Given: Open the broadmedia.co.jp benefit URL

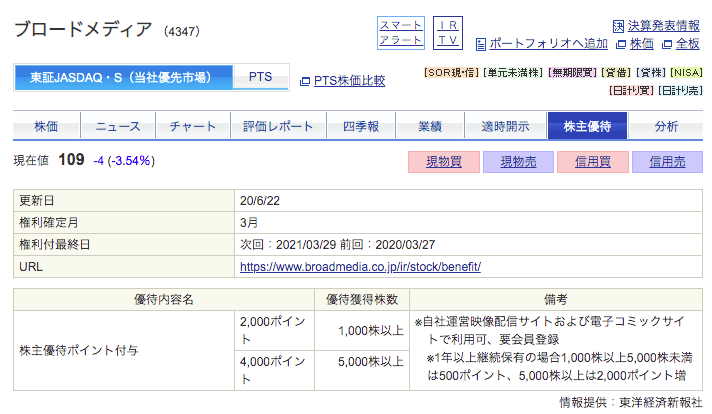Looking at the screenshot, I should click(360, 266).
